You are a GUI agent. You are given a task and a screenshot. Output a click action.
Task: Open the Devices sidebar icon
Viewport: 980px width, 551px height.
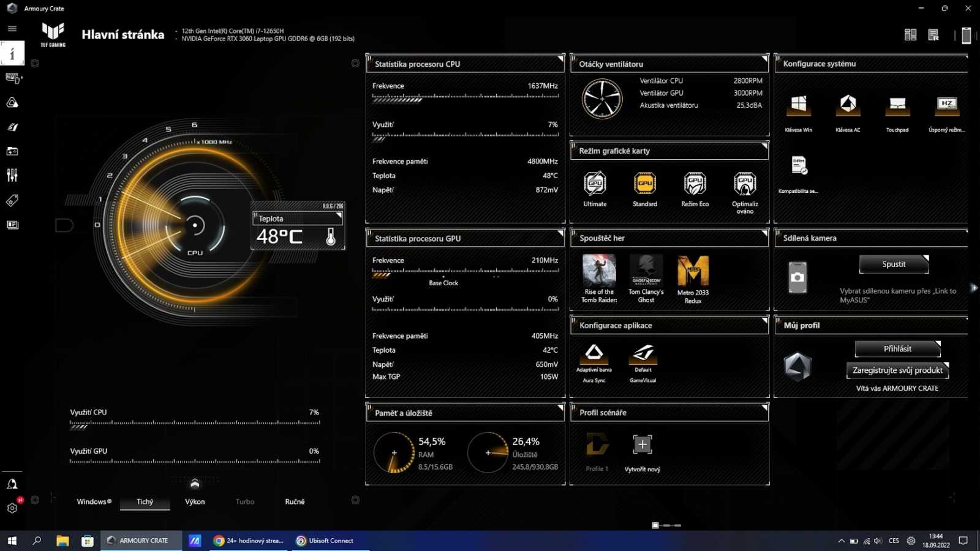coord(12,78)
